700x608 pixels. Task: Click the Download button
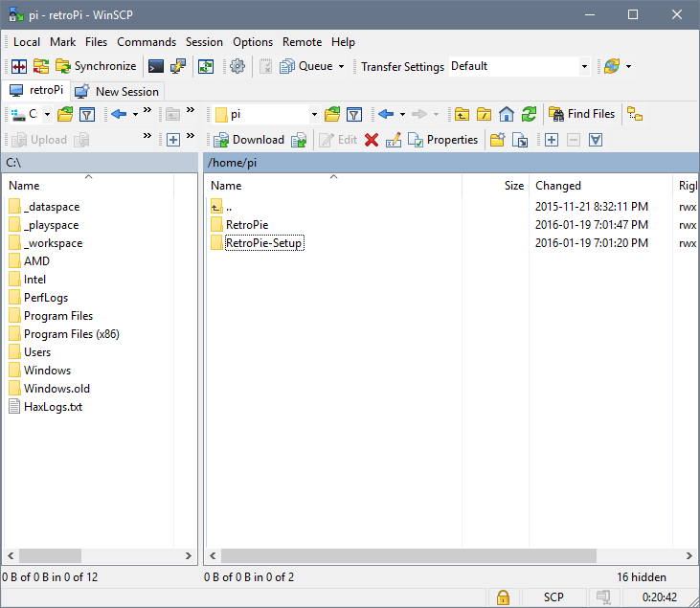click(x=249, y=140)
